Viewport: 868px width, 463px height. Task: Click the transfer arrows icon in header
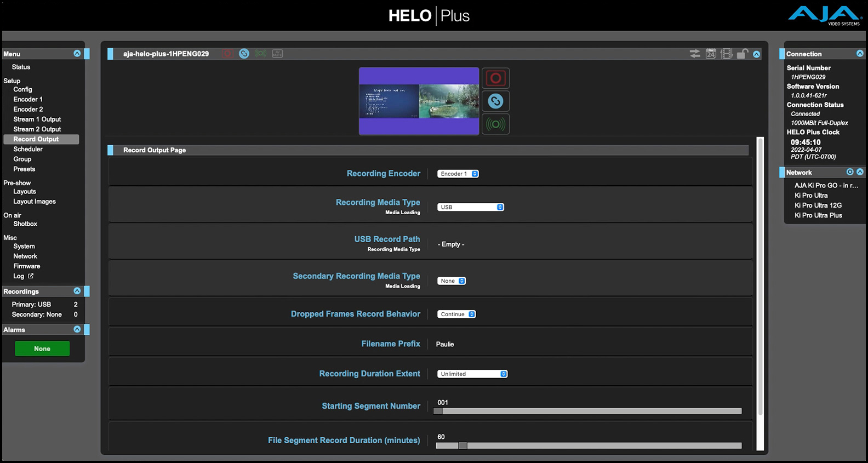click(x=695, y=54)
